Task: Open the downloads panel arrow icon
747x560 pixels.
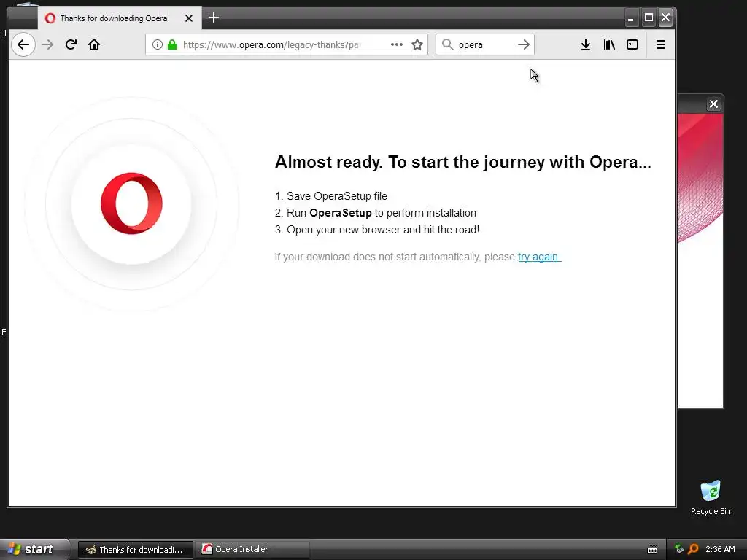Action: pos(586,44)
